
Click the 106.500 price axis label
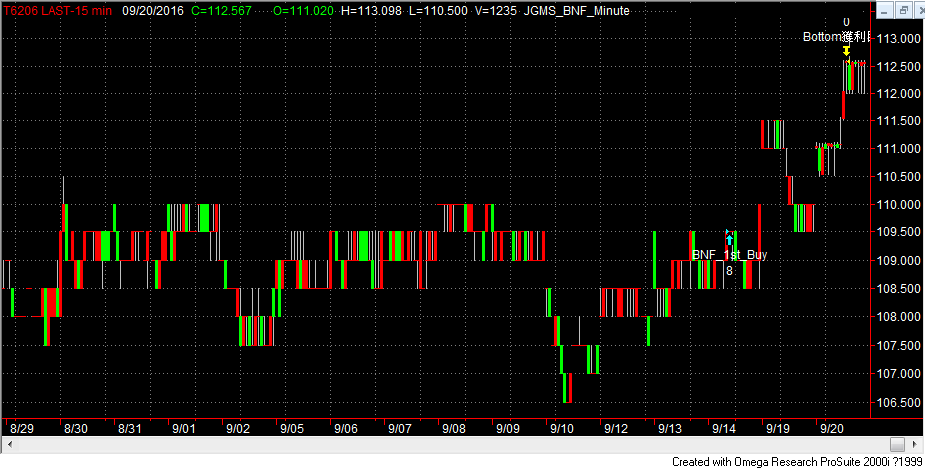click(x=895, y=403)
